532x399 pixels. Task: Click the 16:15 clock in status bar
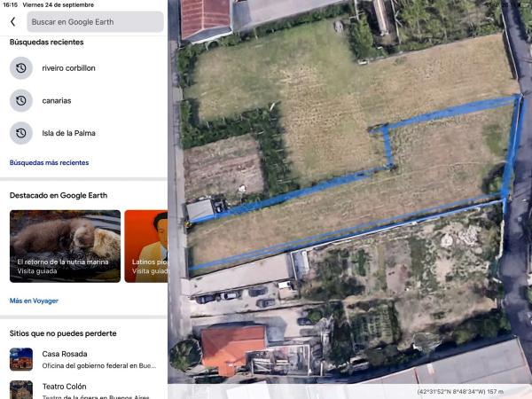pos(10,4)
